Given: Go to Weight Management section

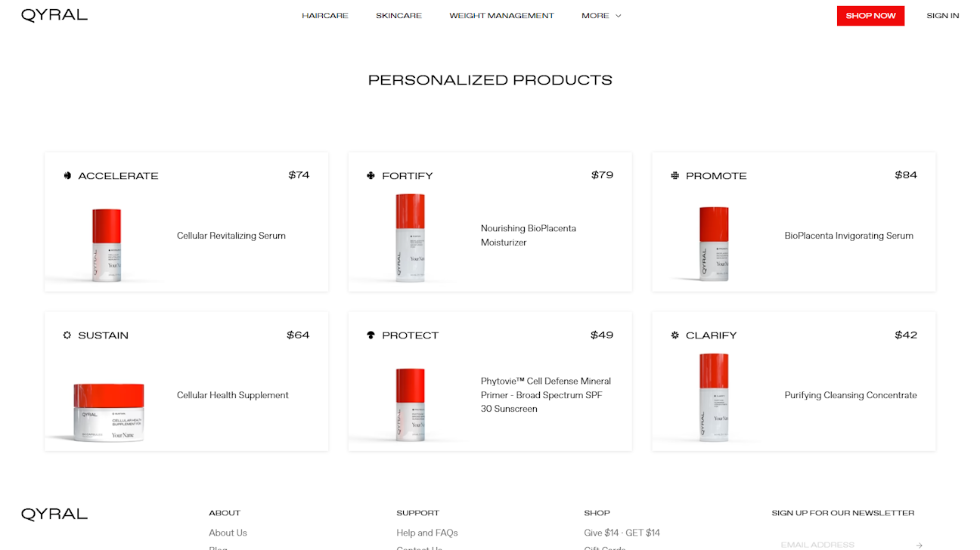Looking at the screenshot, I should [501, 16].
